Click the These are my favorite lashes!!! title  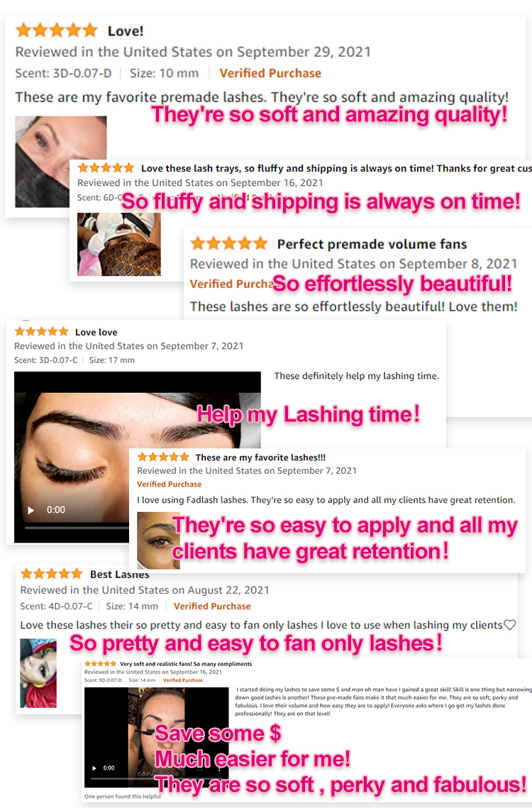tap(260, 458)
